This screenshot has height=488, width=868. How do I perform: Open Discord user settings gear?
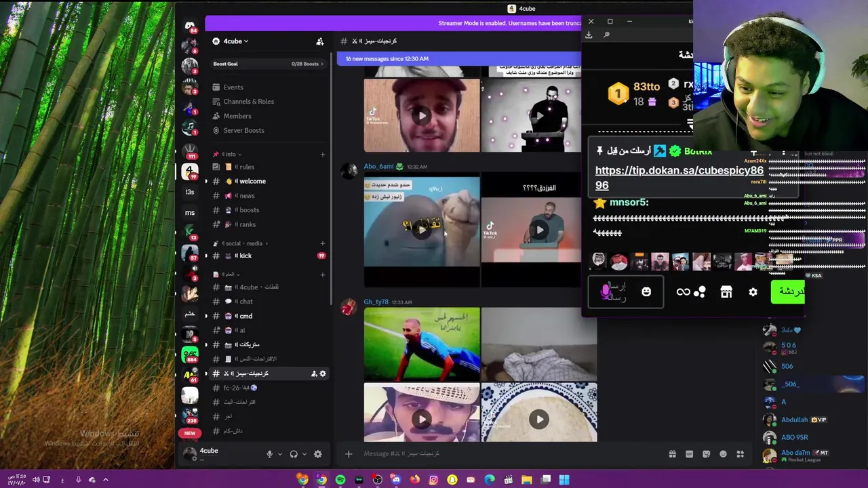pos(318,454)
